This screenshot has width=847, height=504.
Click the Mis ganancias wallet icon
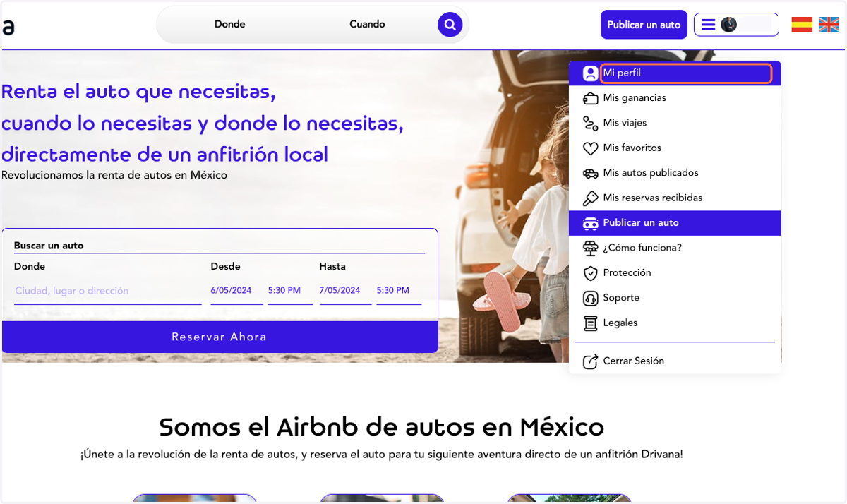590,98
